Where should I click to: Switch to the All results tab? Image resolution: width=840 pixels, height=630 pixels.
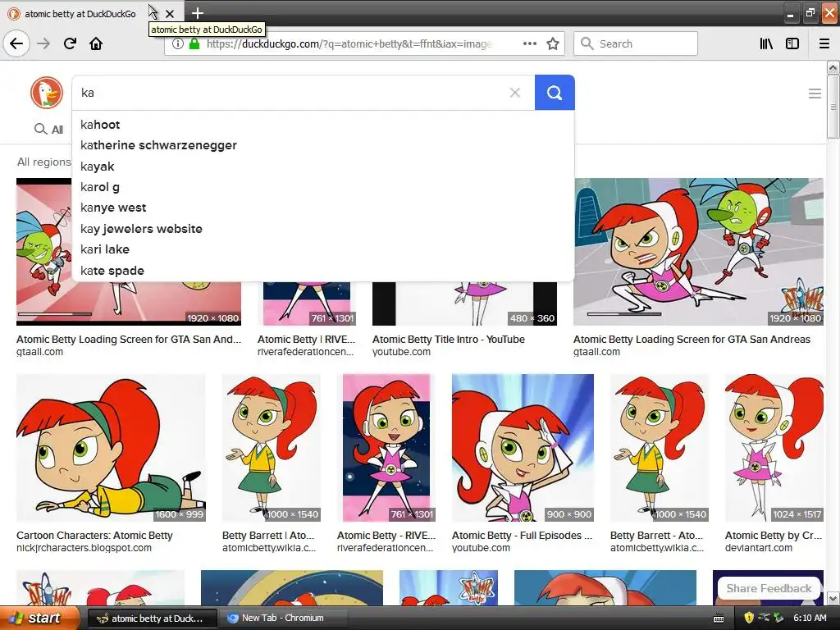coord(48,129)
